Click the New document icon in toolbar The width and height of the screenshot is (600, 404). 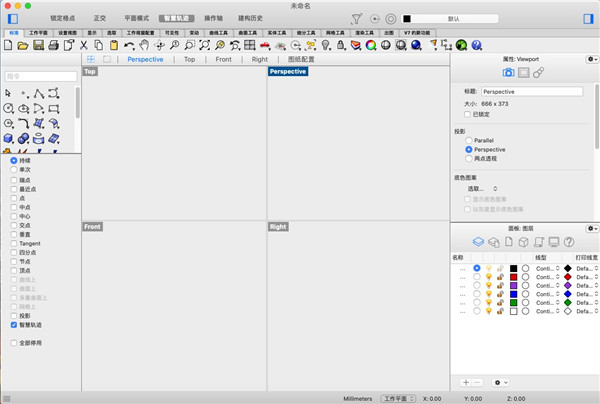[x=10, y=45]
